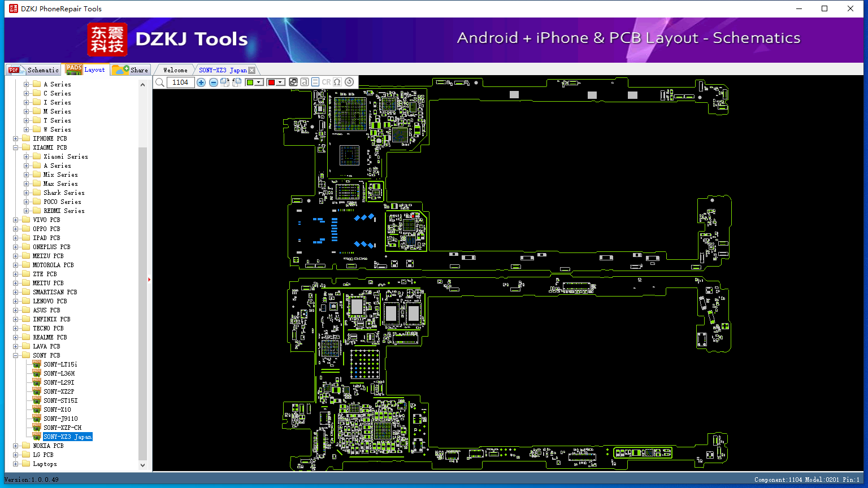
Task: Click the PADS icon on the Layout tab
Action: (74, 69)
